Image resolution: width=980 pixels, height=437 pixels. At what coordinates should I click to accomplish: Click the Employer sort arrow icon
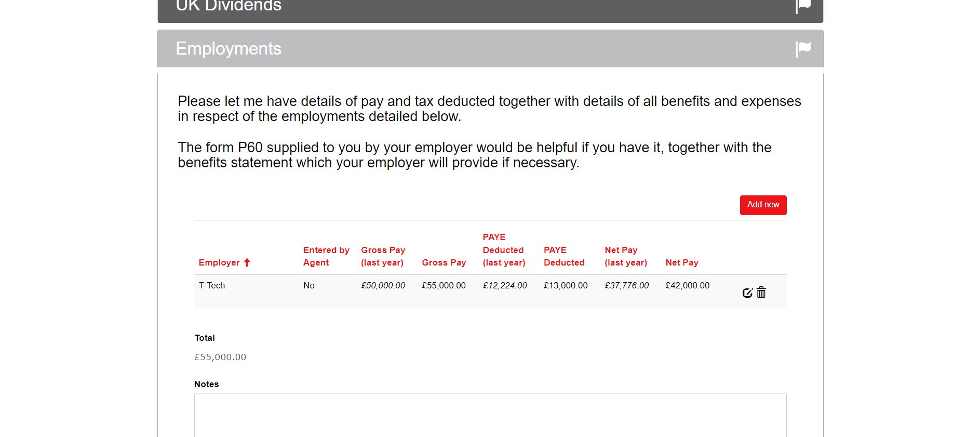247,262
